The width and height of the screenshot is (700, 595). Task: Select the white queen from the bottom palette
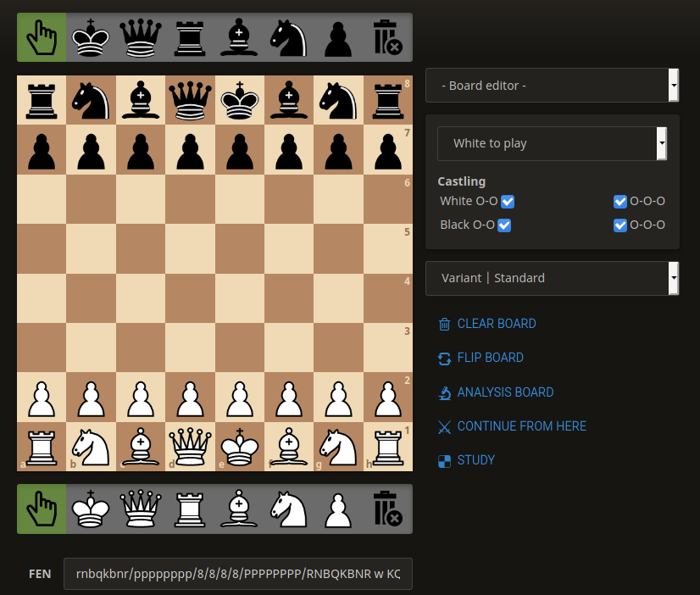point(140,509)
